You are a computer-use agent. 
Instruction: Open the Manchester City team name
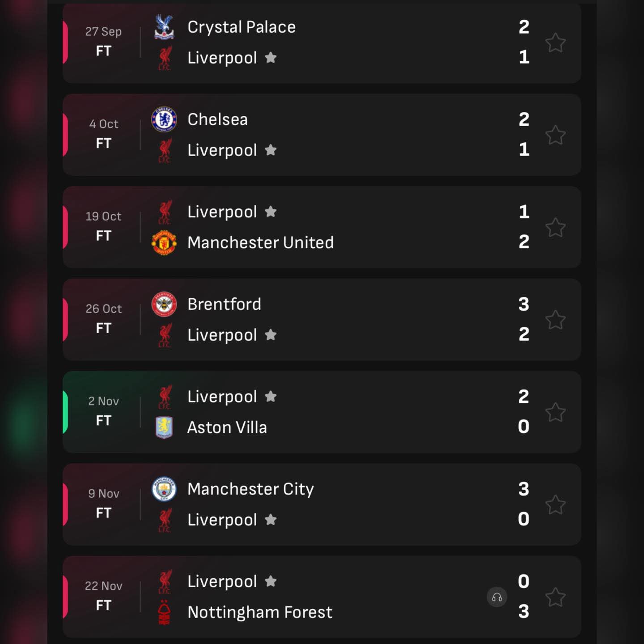pyautogui.click(x=250, y=489)
